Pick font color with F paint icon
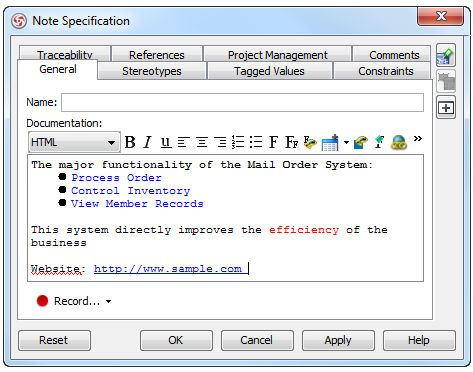The height and width of the screenshot is (372, 473). click(310, 142)
